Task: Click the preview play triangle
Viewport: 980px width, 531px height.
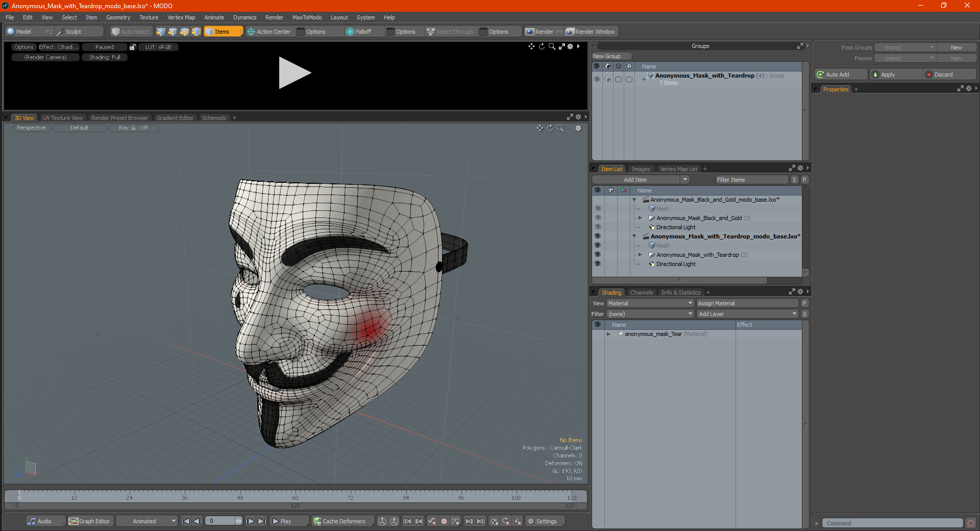Action: [x=295, y=73]
